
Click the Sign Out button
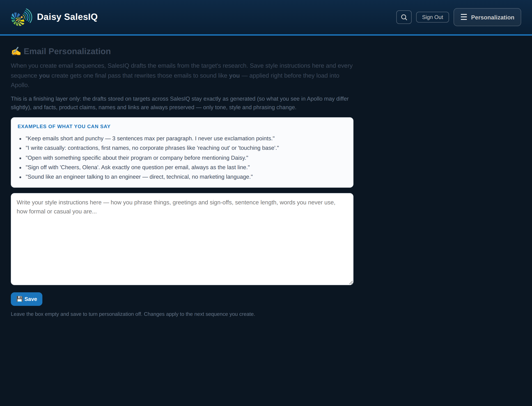432,17
